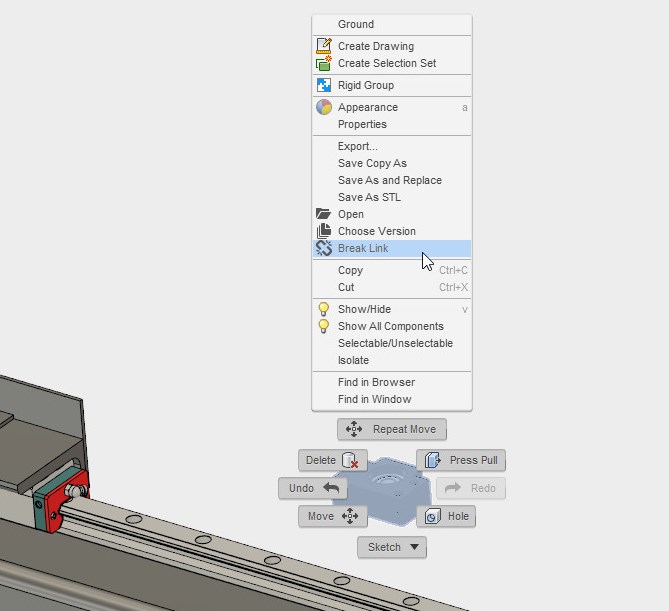Choose Save As STL entry
This screenshot has width=669, height=611.
coord(392,198)
